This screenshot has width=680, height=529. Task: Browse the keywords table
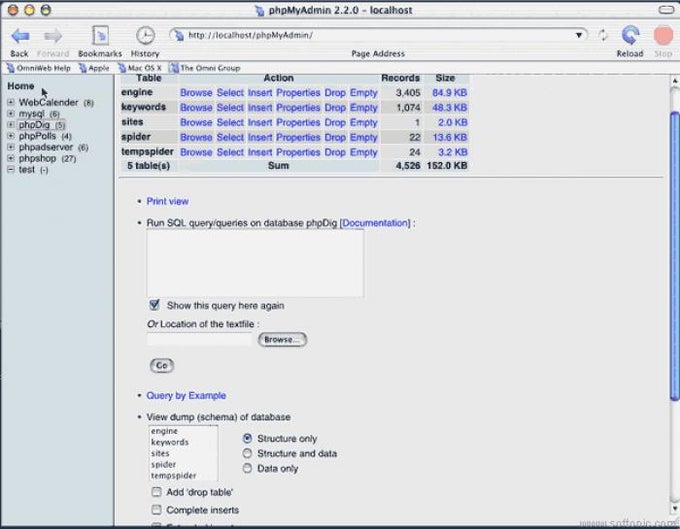tap(196, 108)
